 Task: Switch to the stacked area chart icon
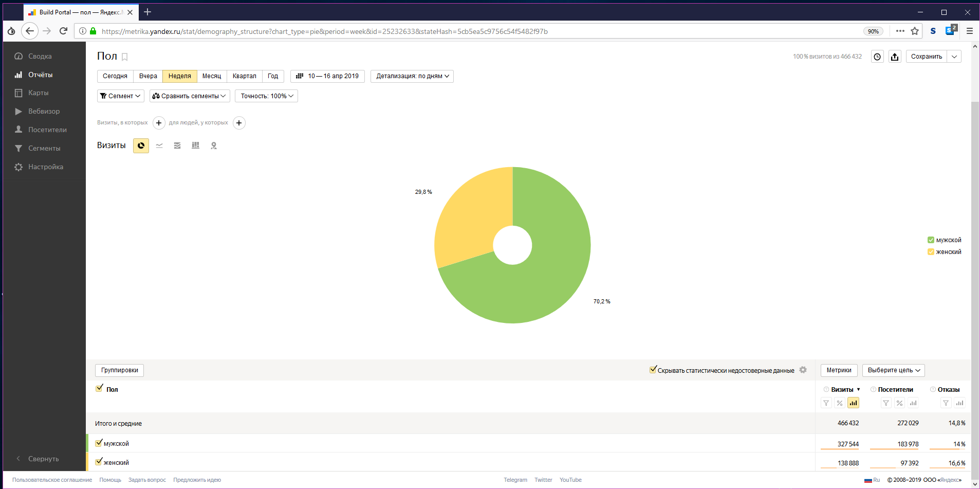point(177,146)
